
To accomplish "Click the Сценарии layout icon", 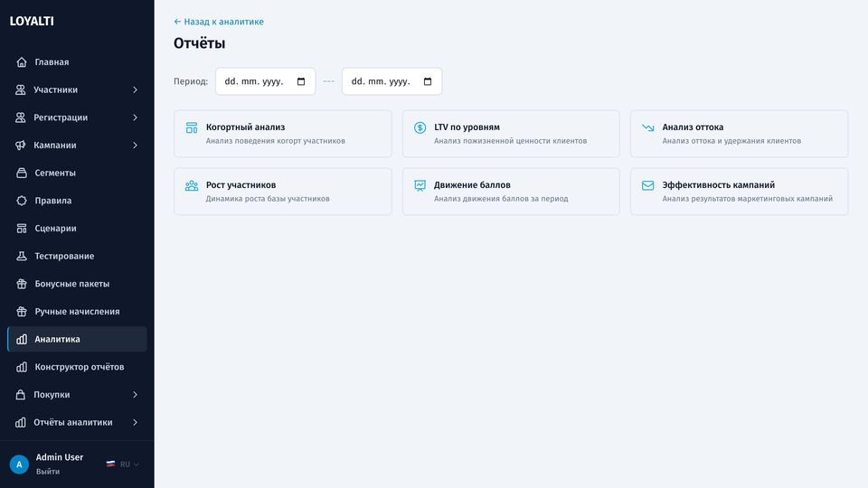I will (x=22, y=228).
